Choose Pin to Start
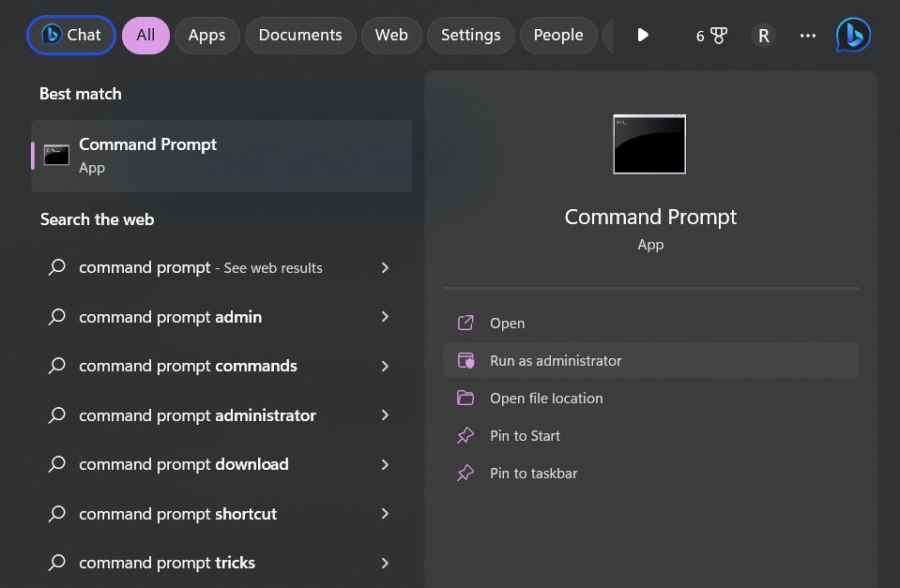The image size is (900, 588). pyautogui.click(x=650, y=435)
